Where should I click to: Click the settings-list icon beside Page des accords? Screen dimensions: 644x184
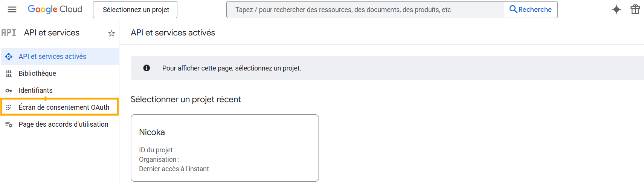pyautogui.click(x=9, y=124)
